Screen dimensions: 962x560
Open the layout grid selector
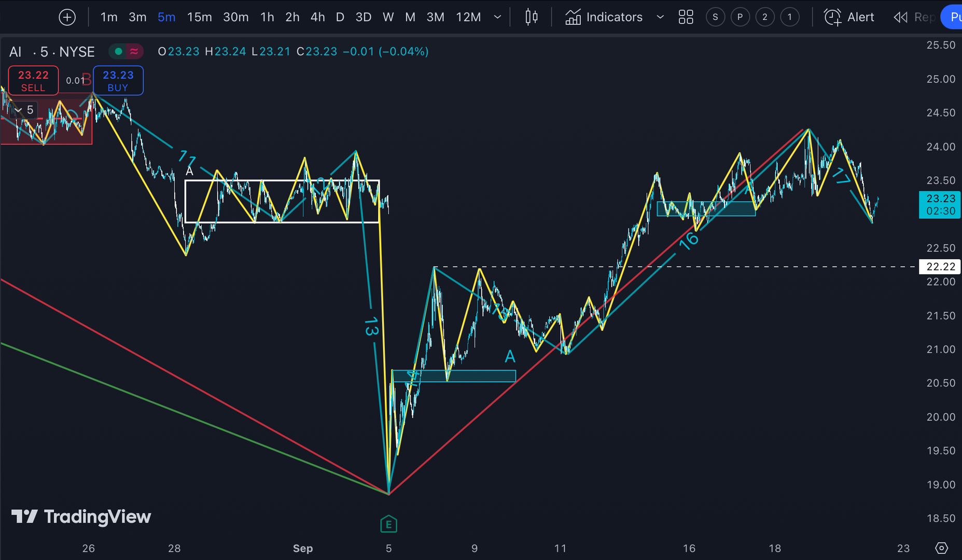point(686,17)
